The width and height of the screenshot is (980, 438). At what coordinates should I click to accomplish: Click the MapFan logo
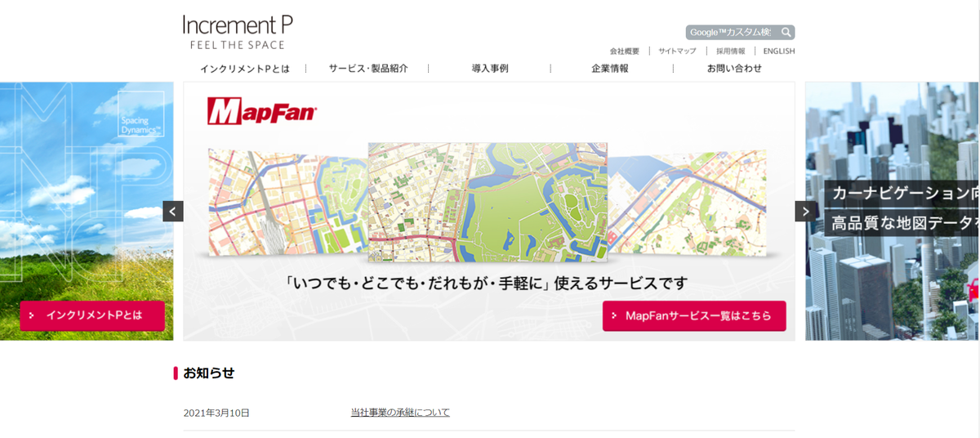tap(262, 110)
